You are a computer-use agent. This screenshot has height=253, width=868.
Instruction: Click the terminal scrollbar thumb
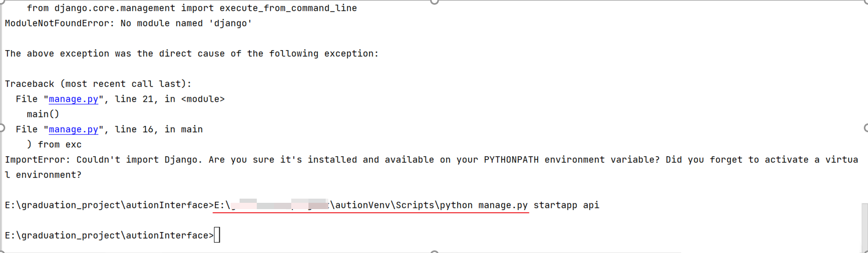(x=864, y=228)
